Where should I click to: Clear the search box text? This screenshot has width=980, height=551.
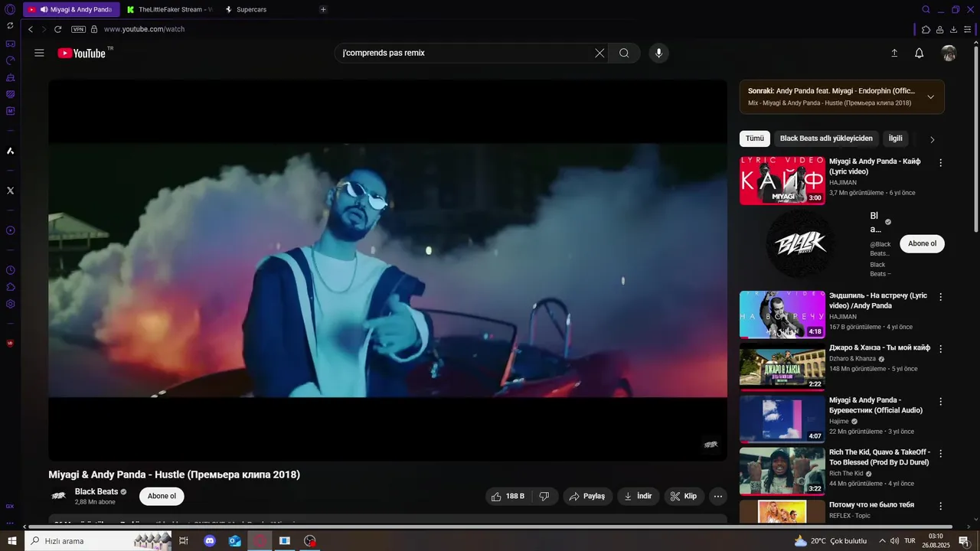pos(599,53)
